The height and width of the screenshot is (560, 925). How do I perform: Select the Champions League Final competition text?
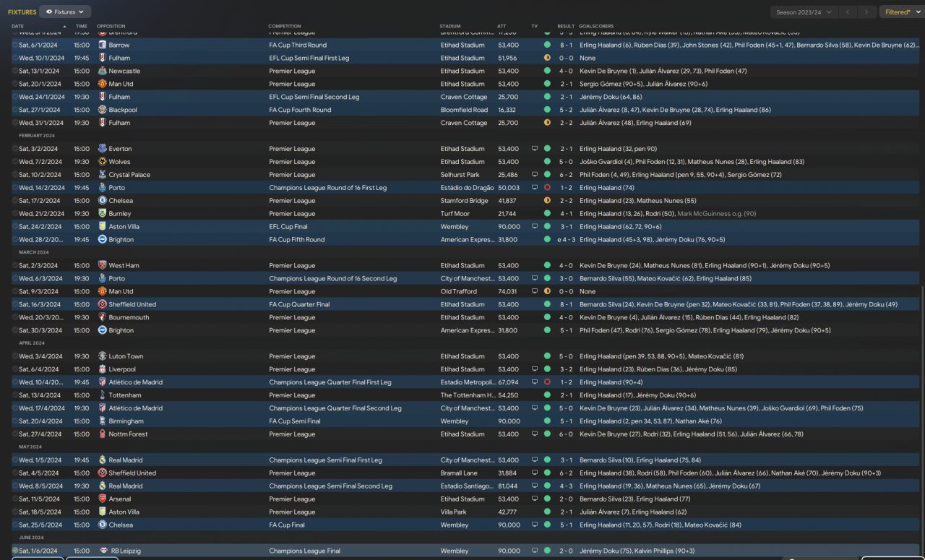[x=304, y=551]
